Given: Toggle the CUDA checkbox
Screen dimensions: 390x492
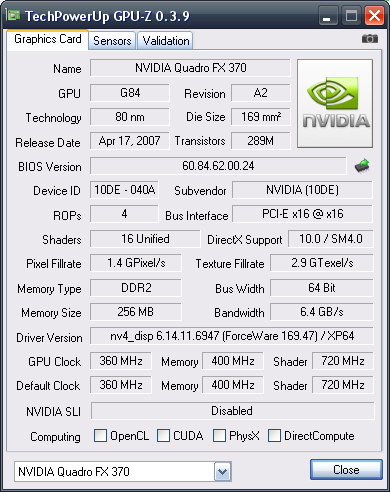Looking at the screenshot, I should (x=163, y=435).
